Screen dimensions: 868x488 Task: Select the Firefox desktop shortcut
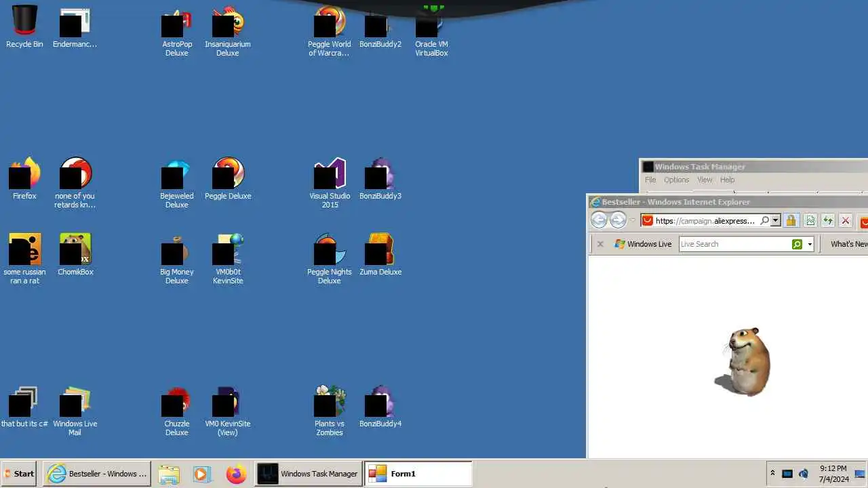pyautogui.click(x=24, y=179)
